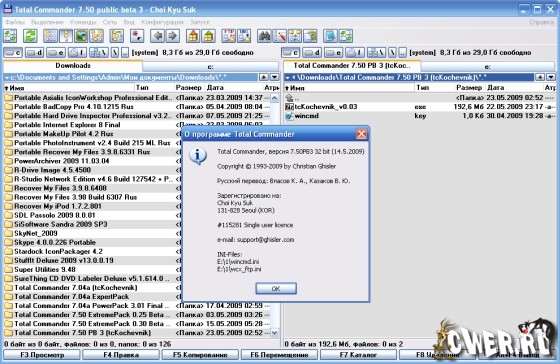Switch to the left panel e: tab
The image size is (560, 364).
(211, 67)
